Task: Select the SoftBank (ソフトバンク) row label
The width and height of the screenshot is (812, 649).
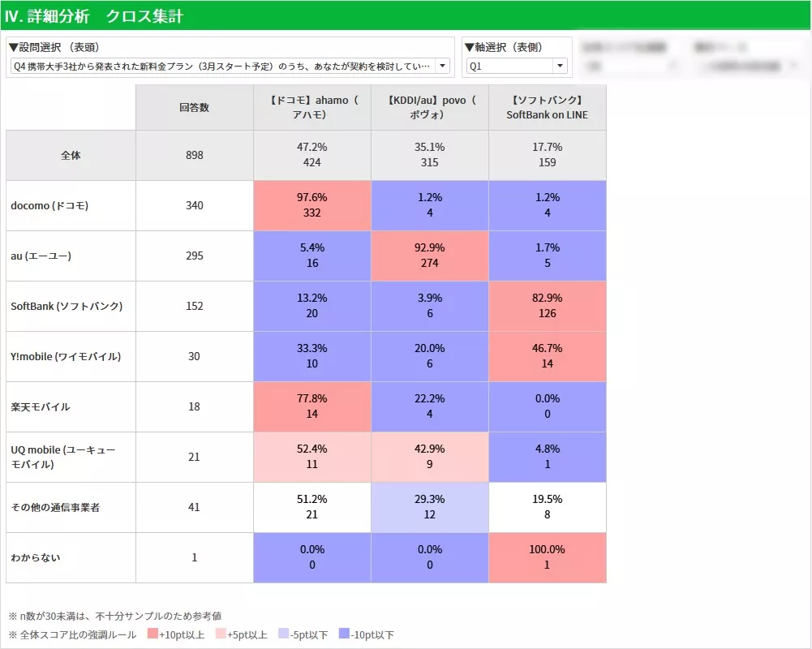Action: tap(67, 307)
